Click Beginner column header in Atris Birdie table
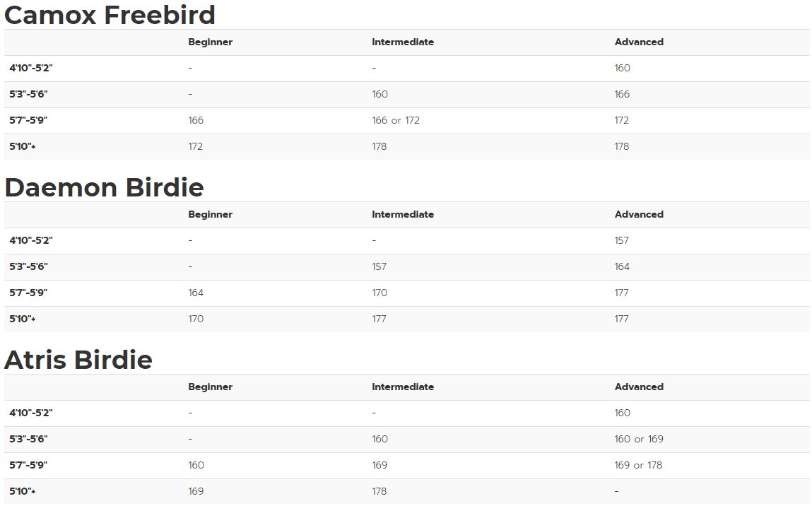The image size is (812, 518). 210,387
